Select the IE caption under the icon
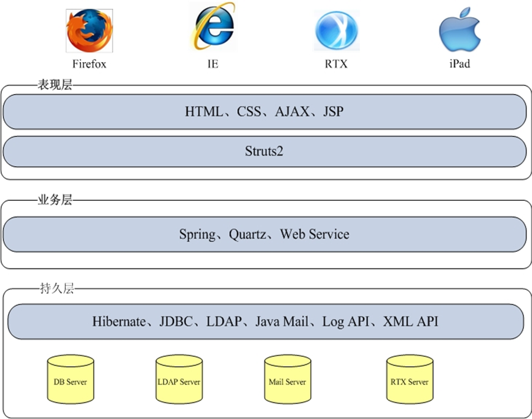Viewport: 532px width, 419px height. [213, 64]
